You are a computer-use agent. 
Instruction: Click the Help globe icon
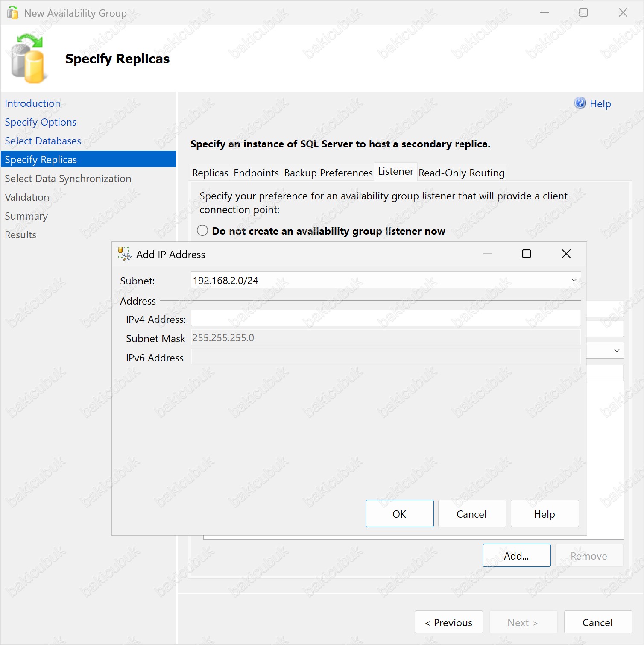coord(580,103)
